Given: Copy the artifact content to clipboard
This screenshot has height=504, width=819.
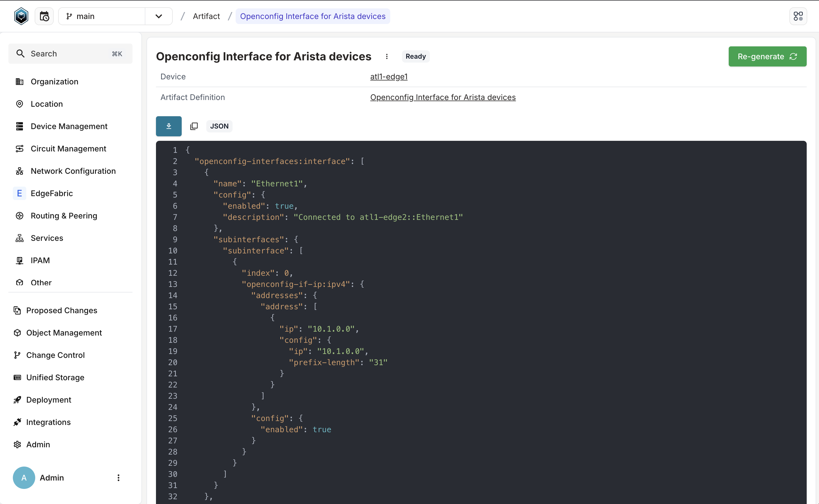Looking at the screenshot, I should tap(194, 126).
